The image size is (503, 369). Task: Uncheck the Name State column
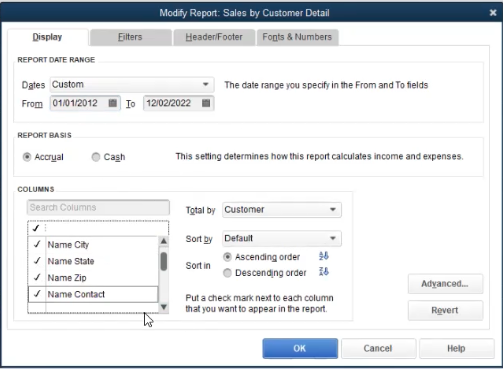point(37,261)
